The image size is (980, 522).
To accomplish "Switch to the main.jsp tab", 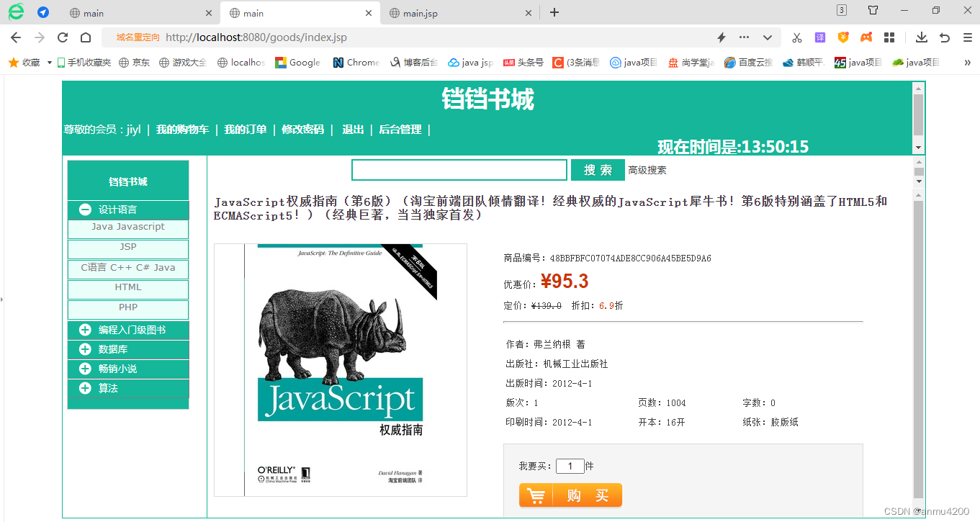I will (x=459, y=13).
